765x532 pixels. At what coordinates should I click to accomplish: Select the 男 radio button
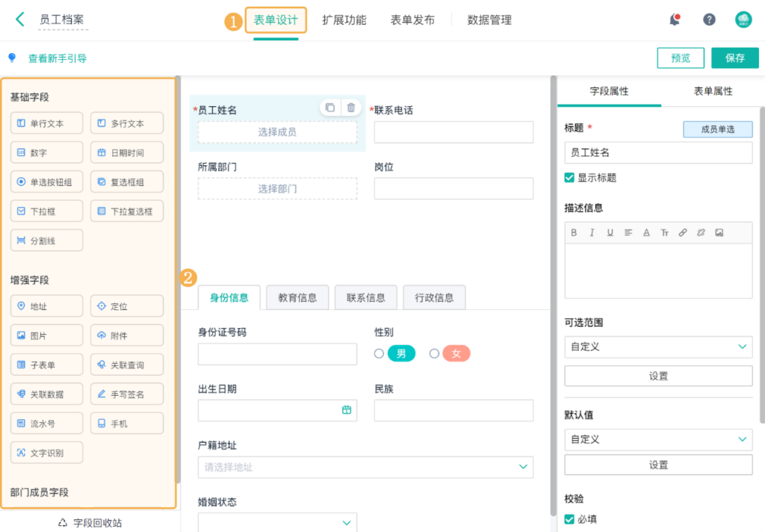pyautogui.click(x=380, y=353)
